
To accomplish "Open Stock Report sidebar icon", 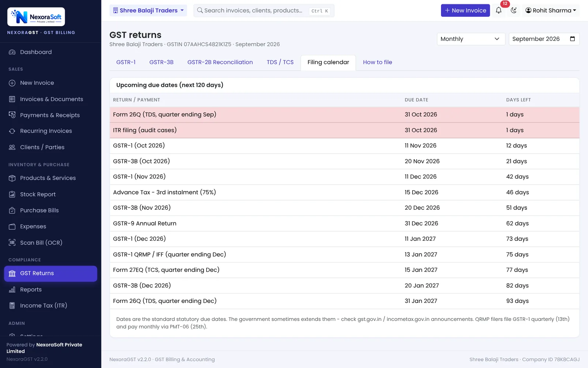I will [x=12, y=194].
